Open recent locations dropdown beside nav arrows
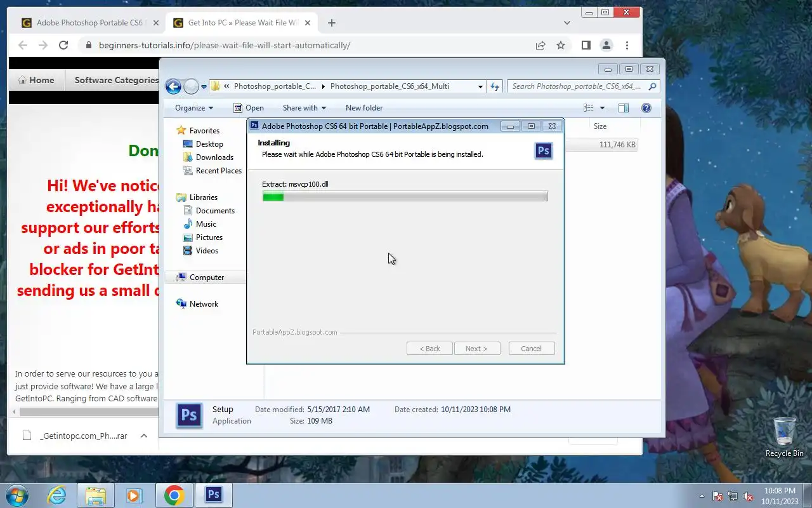The image size is (812, 508). point(204,87)
